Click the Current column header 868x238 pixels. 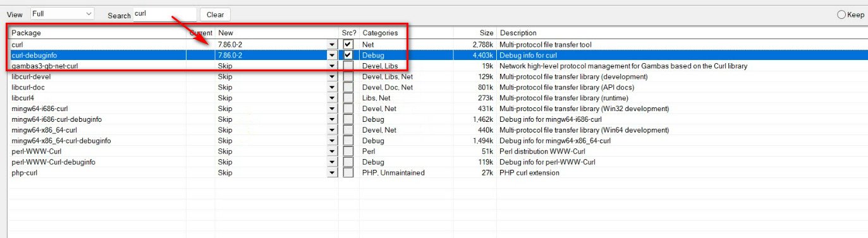(201, 33)
